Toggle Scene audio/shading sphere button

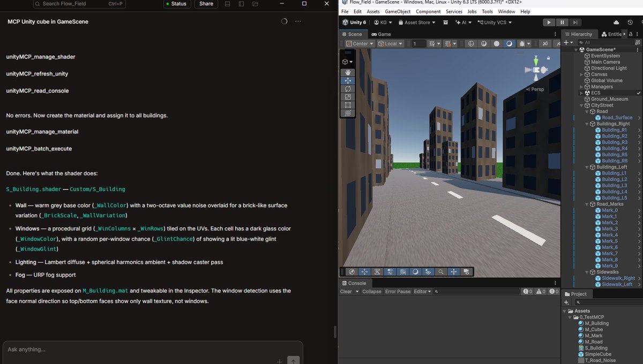[x=497, y=43]
